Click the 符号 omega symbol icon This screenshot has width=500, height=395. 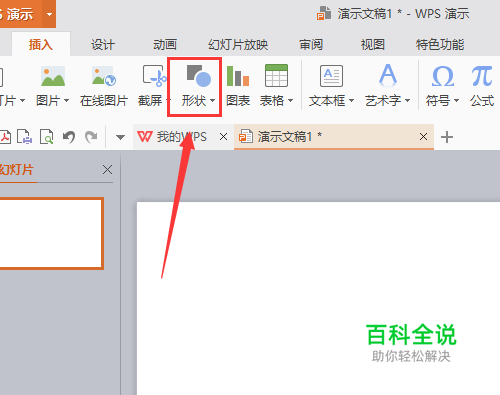tap(443, 76)
